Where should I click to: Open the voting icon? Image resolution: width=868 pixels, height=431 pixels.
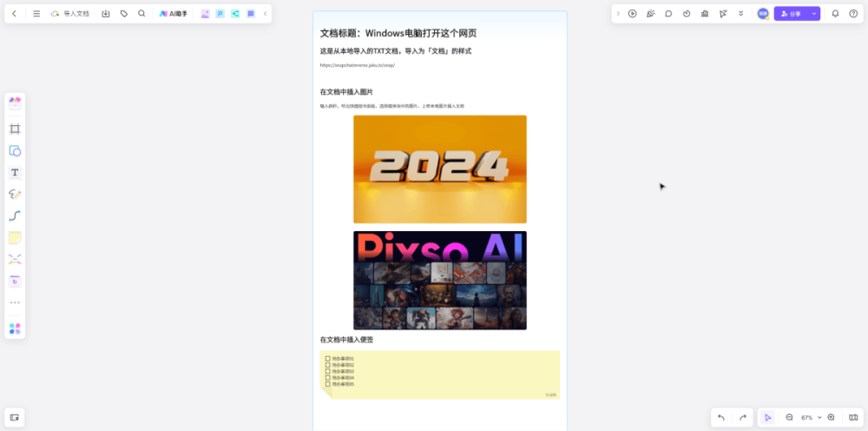click(x=705, y=14)
